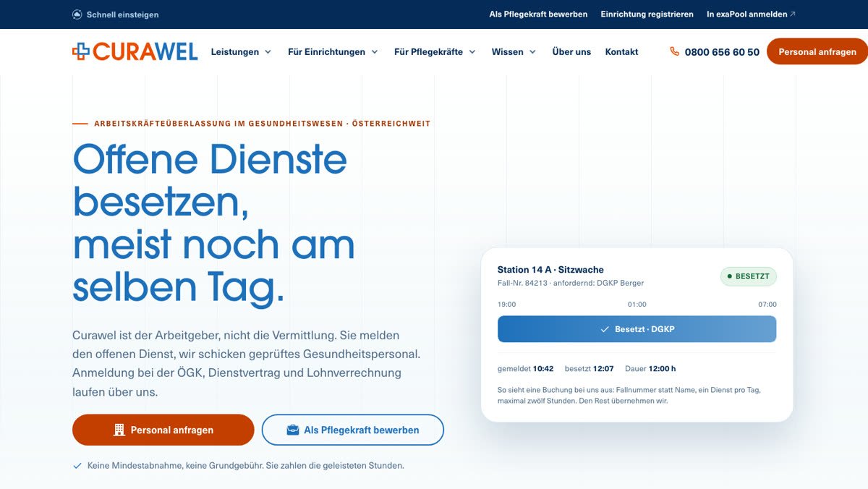Click the Offene Dienste besetzen headline
Screen dimensions: 868x489
coord(214,223)
